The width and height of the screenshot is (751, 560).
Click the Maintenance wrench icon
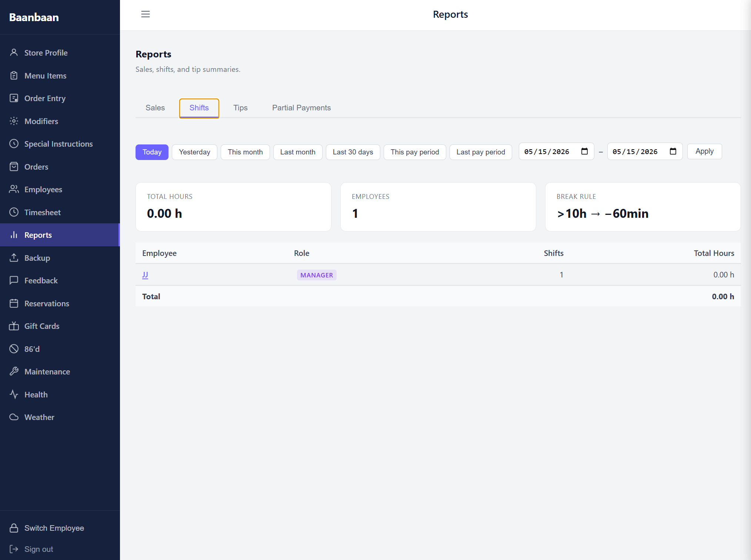click(x=14, y=371)
